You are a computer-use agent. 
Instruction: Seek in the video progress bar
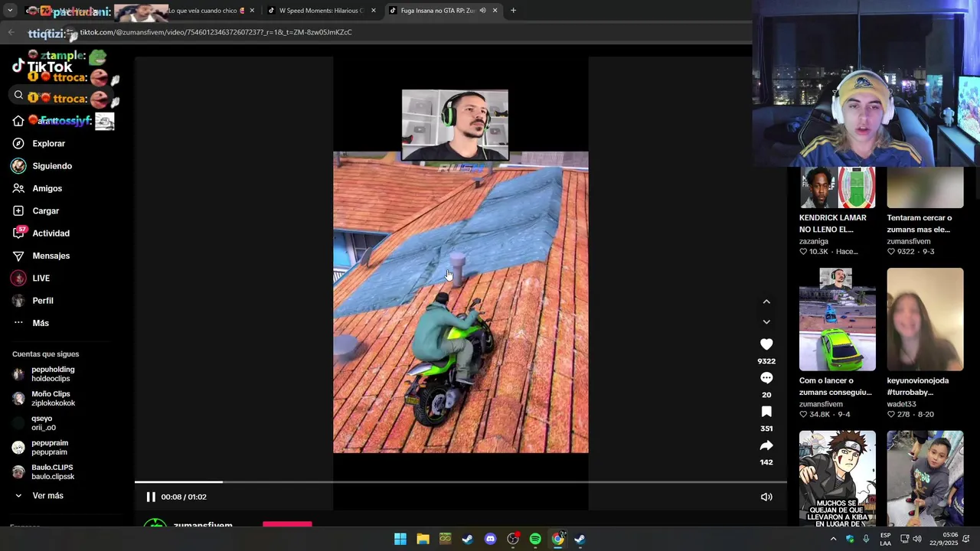(461, 482)
